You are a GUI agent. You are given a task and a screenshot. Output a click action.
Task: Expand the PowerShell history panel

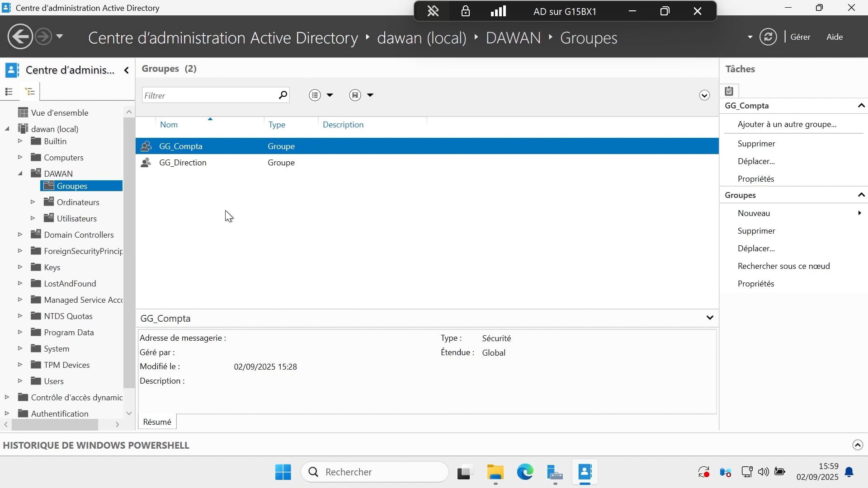[x=857, y=445]
